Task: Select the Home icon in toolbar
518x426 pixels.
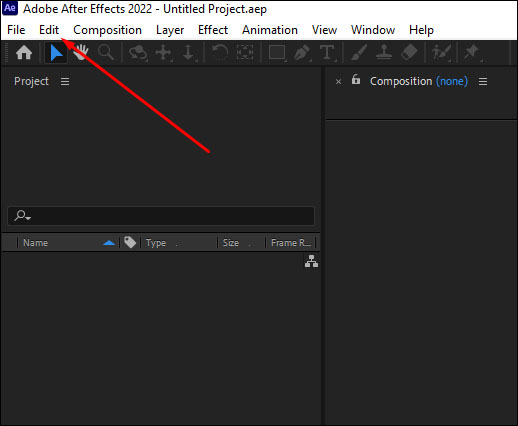Action: (24, 53)
